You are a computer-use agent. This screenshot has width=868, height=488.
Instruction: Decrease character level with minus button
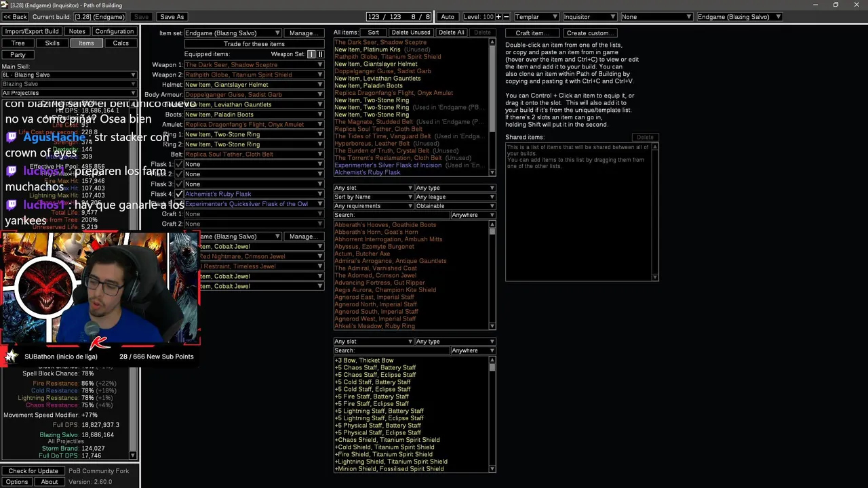click(x=506, y=17)
